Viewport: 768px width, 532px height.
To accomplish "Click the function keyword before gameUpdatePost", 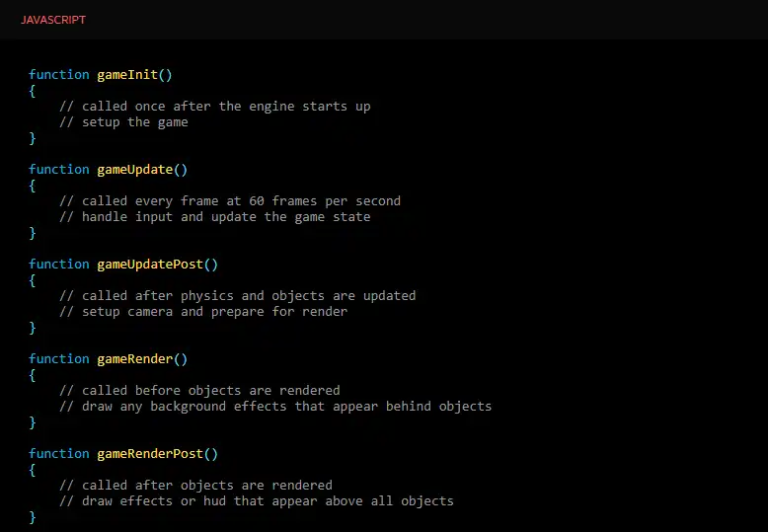I will [59, 265].
